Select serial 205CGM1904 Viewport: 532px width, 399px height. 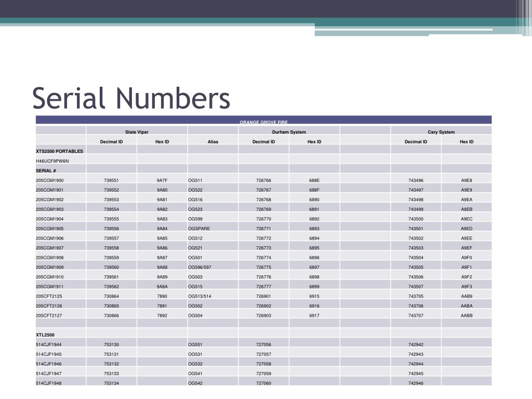click(x=49, y=219)
